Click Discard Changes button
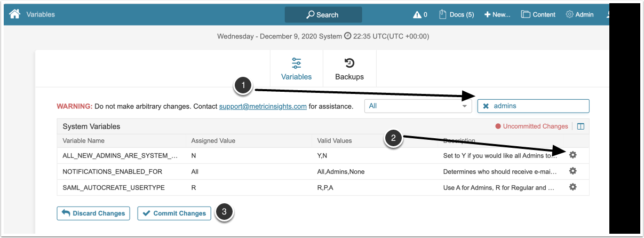The height and width of the screenshot is (238, 644). 93,213
